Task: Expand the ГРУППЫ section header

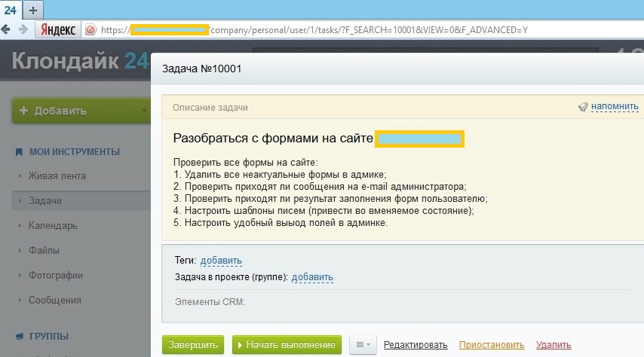Action: (x=49, y=336)
